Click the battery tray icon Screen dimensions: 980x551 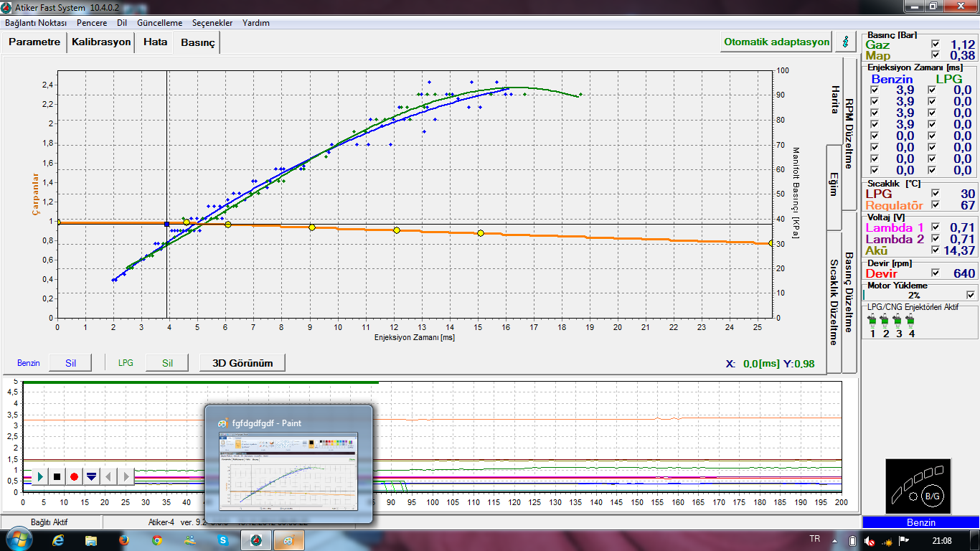point(852,540)
